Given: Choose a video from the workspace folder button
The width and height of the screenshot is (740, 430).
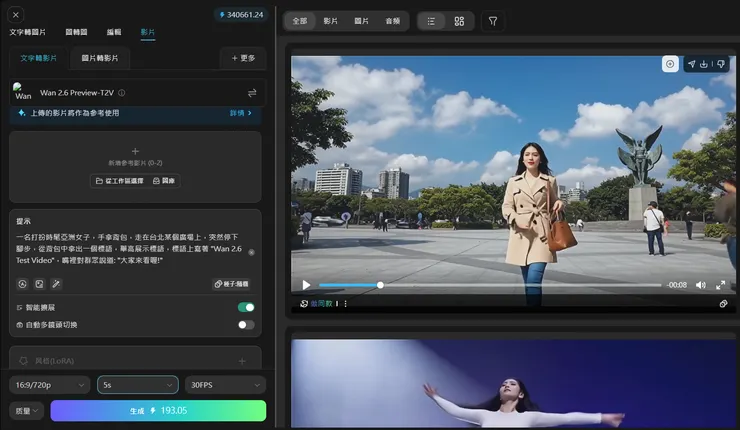Looking at the screenshot, I should (120, 181).
